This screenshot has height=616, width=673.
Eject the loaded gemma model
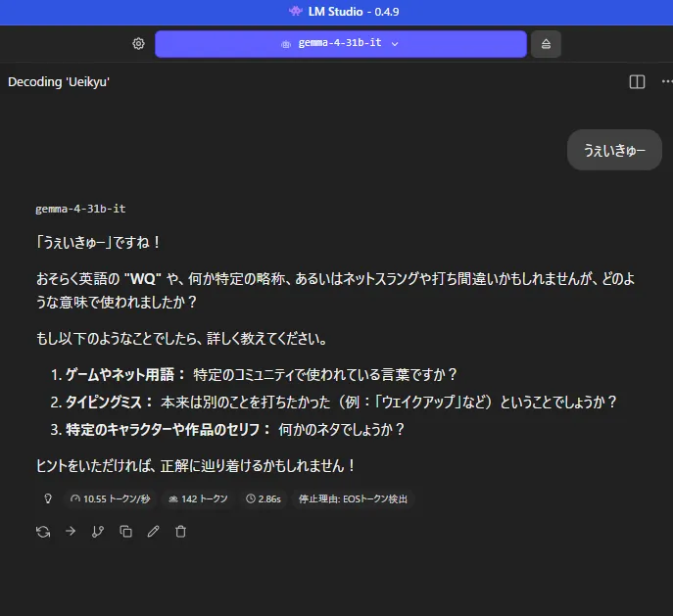[x=546, y=44]
